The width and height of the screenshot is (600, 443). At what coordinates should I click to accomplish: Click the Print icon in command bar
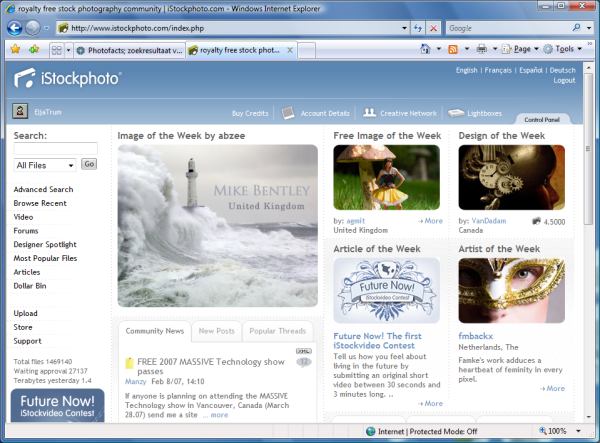481,49
